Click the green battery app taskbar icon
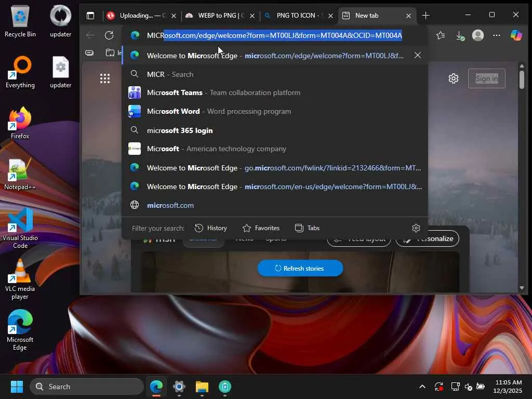This screenshot has height=399, width=532. pyautogui.click(x=224, y=387)
